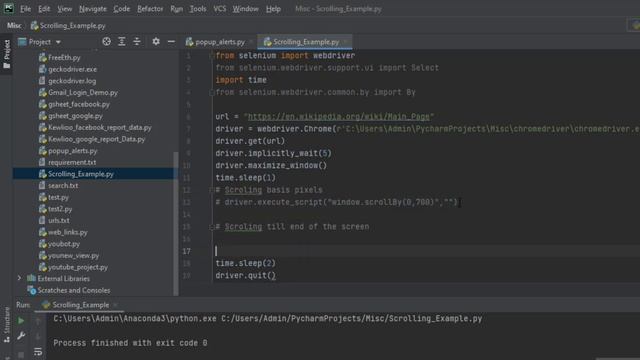Open the Run menu
The image size is (640, 360).
176,9
